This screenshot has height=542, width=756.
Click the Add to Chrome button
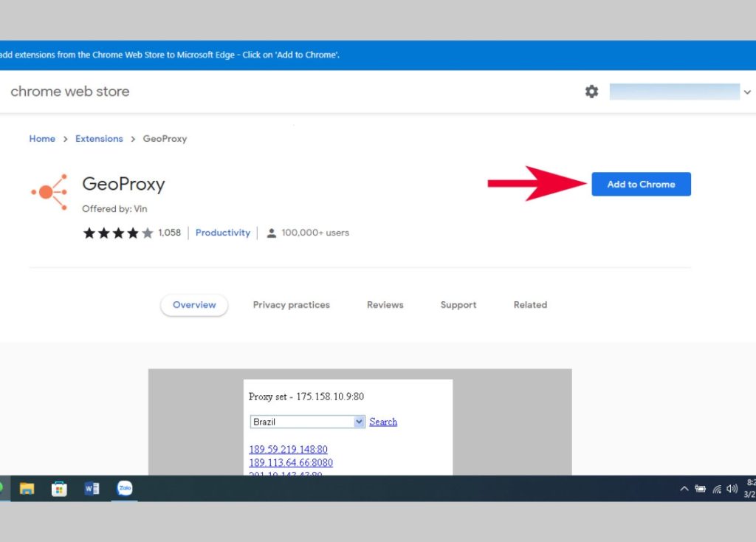641,184
